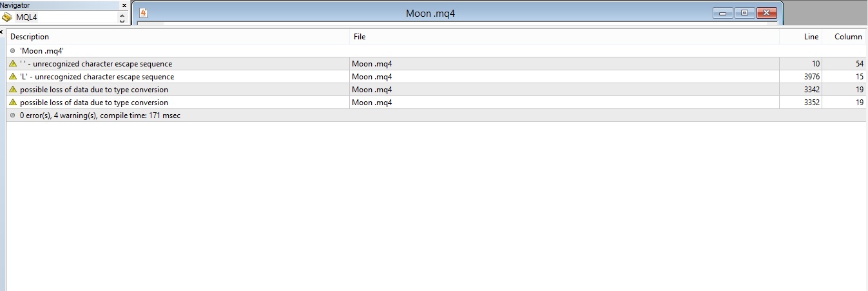Click warning icon for 'L' escape sequence

(13, 77)
